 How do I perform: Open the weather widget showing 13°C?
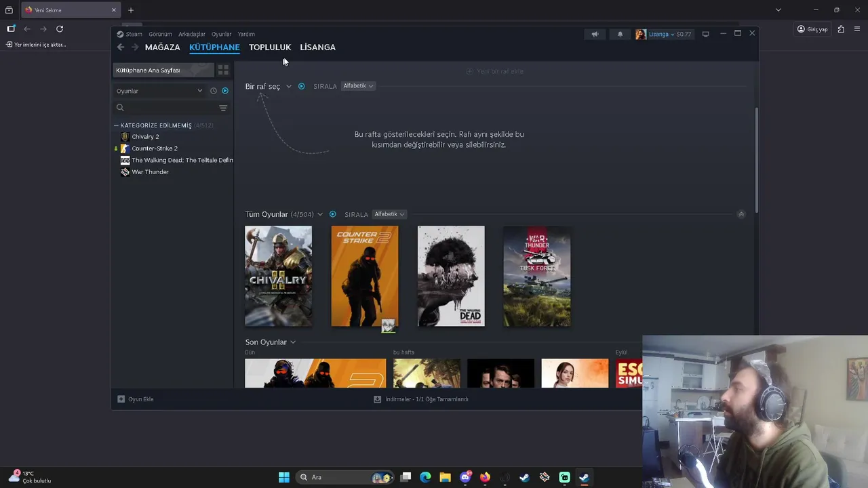(x=31, y=477)
